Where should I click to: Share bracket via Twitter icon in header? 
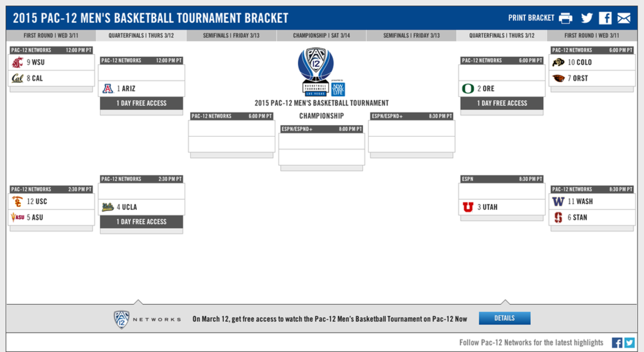[587, 18]
